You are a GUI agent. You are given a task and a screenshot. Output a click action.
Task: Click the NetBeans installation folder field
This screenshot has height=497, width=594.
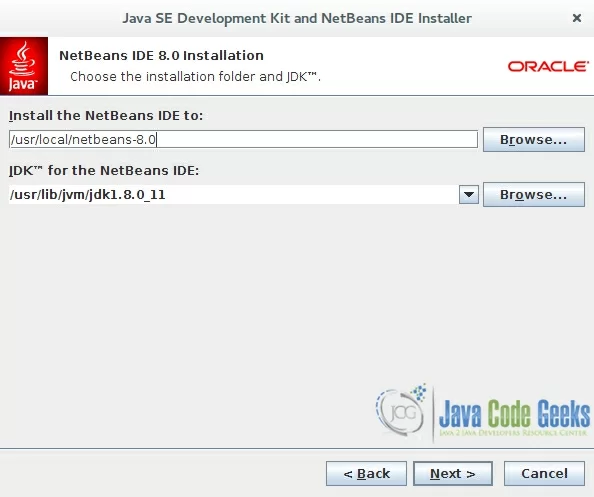(243, 139)
